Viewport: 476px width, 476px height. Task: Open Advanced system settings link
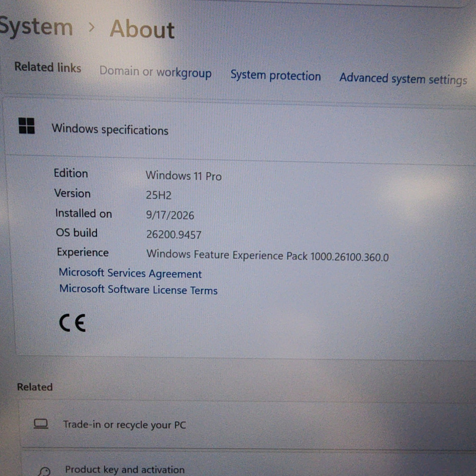[403, 78]
